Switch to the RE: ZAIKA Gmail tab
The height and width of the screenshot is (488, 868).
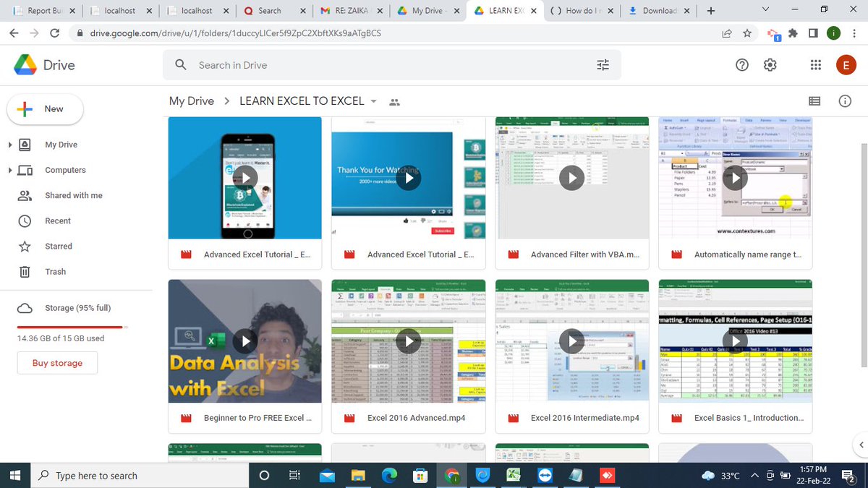pos(351,11)
